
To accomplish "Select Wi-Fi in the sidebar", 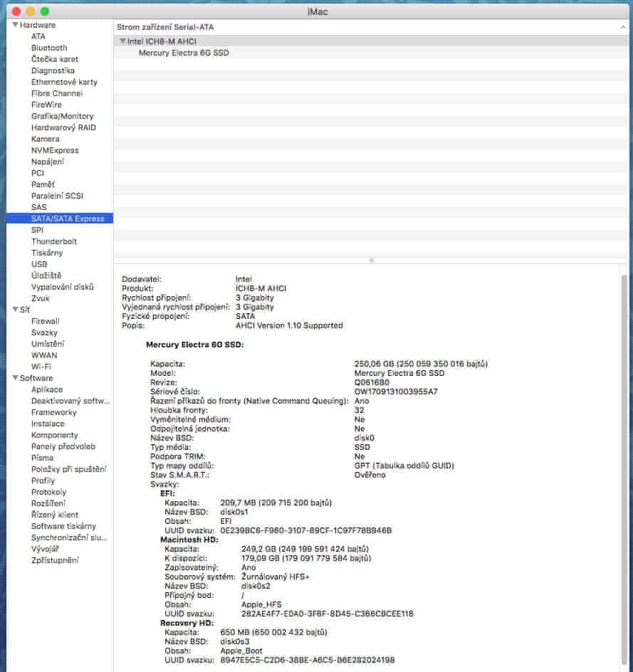I will [41, 367].
